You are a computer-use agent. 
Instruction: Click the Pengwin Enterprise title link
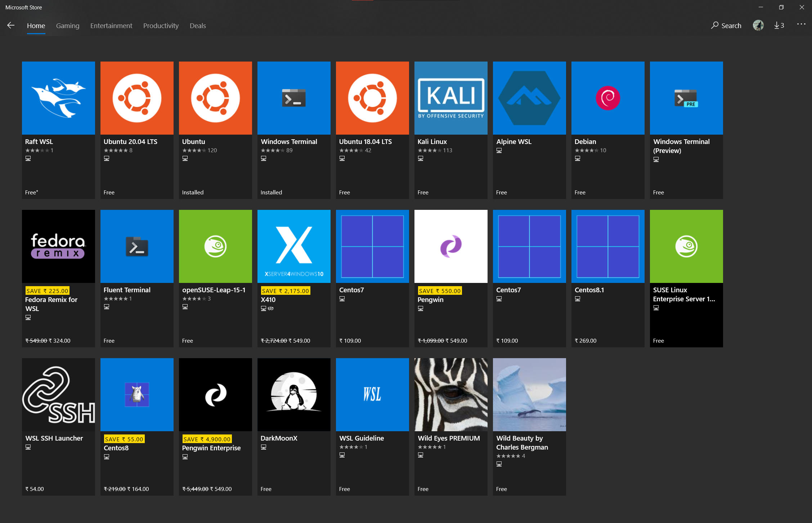click(x=211, y=448)
